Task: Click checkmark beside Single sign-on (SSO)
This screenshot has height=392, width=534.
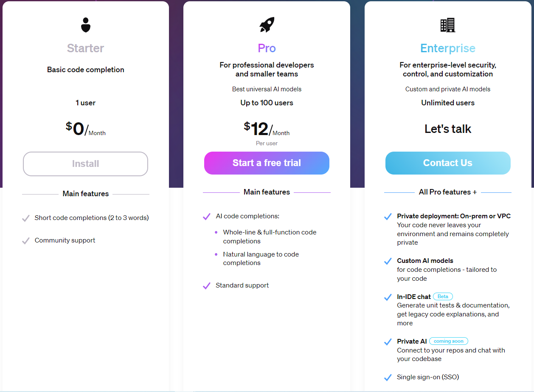Action: tap(388, 377)
